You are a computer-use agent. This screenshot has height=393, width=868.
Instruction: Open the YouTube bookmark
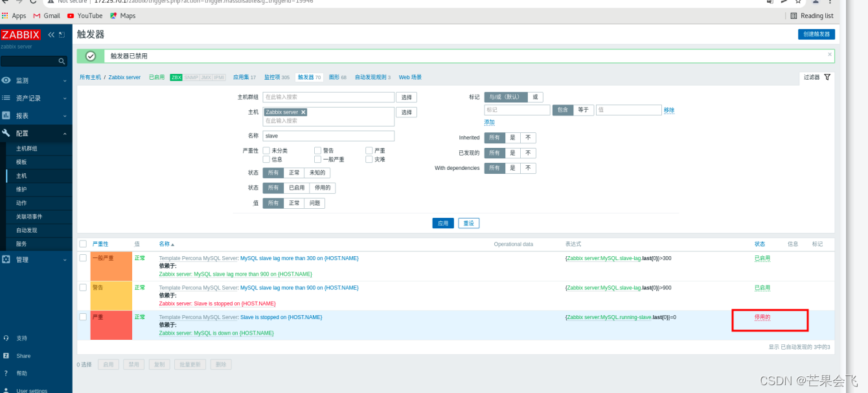[x=85, y=16]
